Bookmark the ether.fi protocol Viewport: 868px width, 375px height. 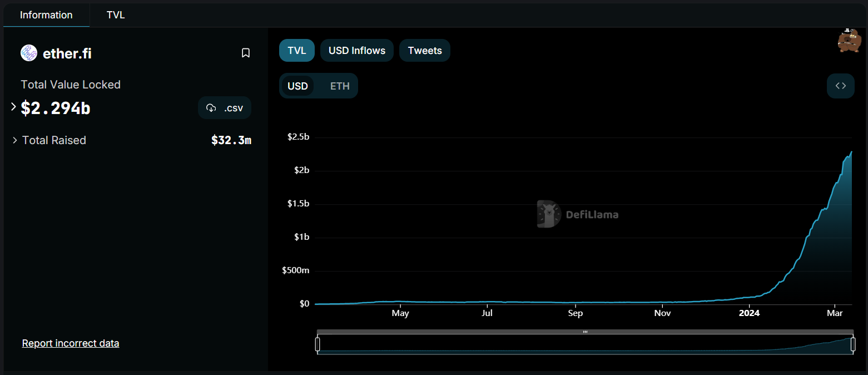click(x=246, y=53)
